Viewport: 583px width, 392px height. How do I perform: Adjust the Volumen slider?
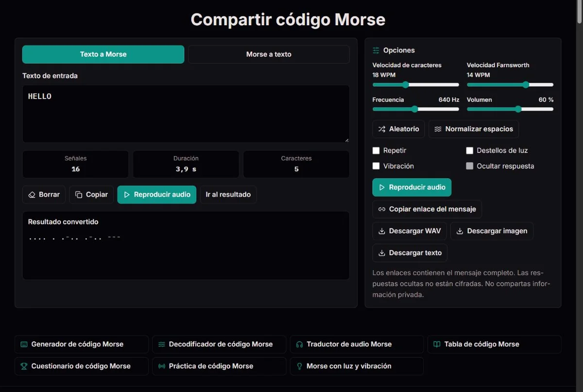pyautogui.click(x=510, y=109)
